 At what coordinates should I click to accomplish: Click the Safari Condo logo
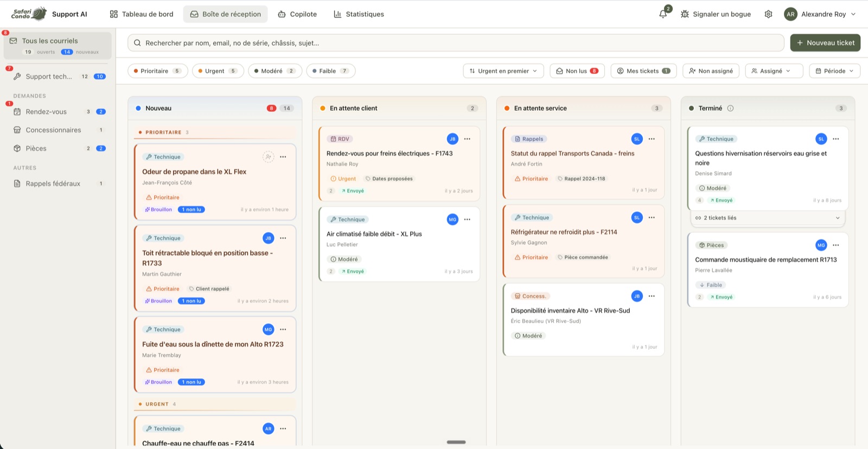tap(29, 14)
